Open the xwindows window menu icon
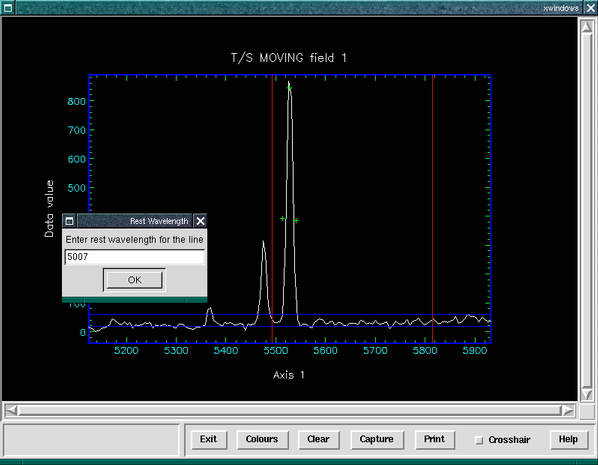 [x=8, y=8]
